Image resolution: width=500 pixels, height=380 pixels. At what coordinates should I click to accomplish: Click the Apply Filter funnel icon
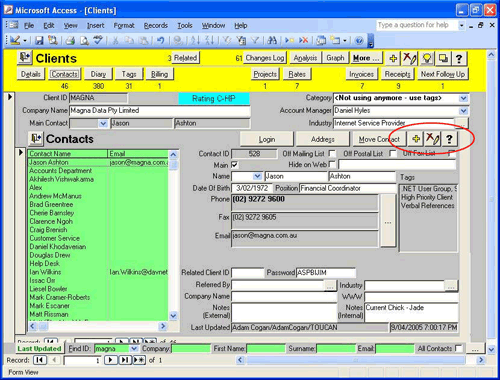255,41
